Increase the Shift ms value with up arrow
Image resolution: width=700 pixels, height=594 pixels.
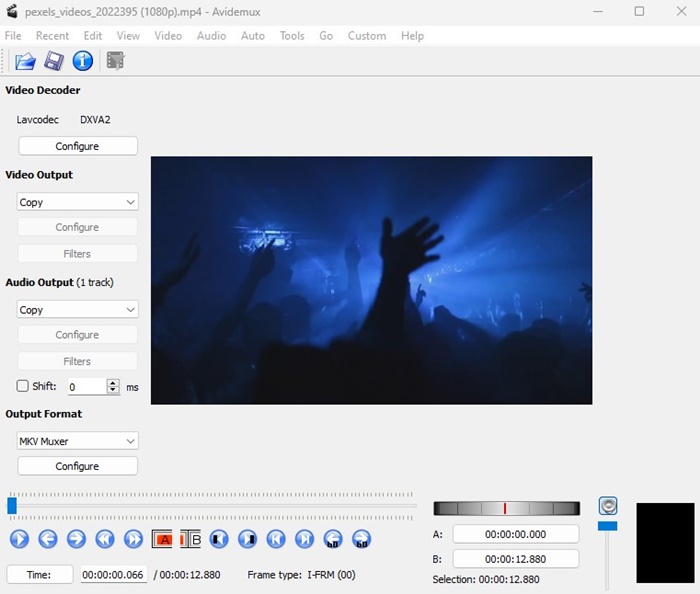pyautogui.click(x=113, y=383)
